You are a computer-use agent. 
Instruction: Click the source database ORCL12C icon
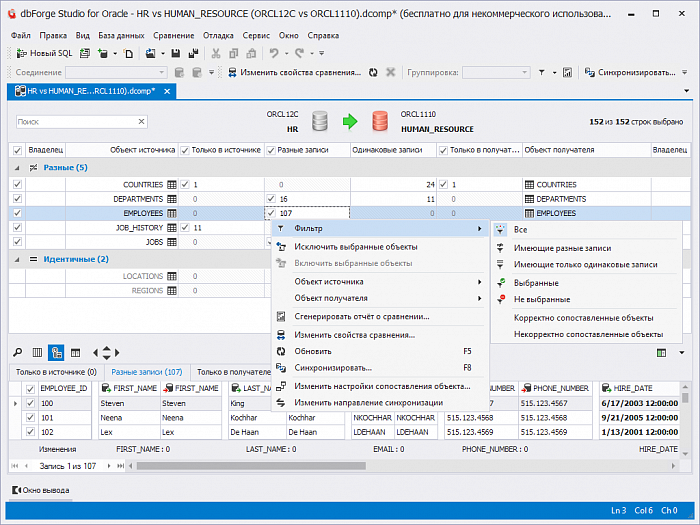pos(319,122)
